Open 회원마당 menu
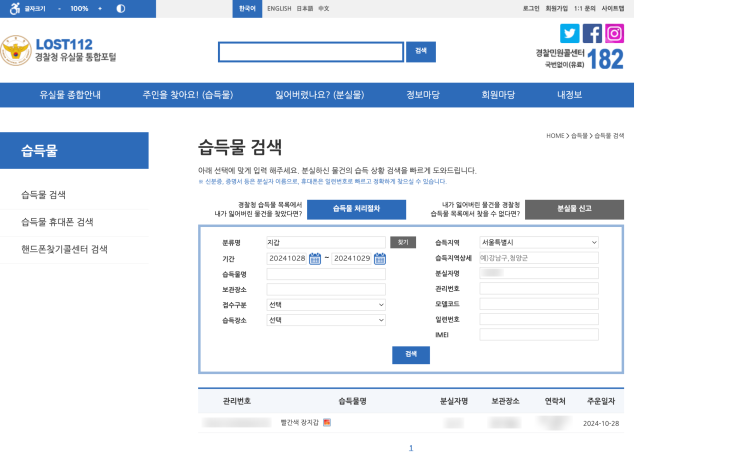This screenshot has width=743, height=473. tap(498, 95)
